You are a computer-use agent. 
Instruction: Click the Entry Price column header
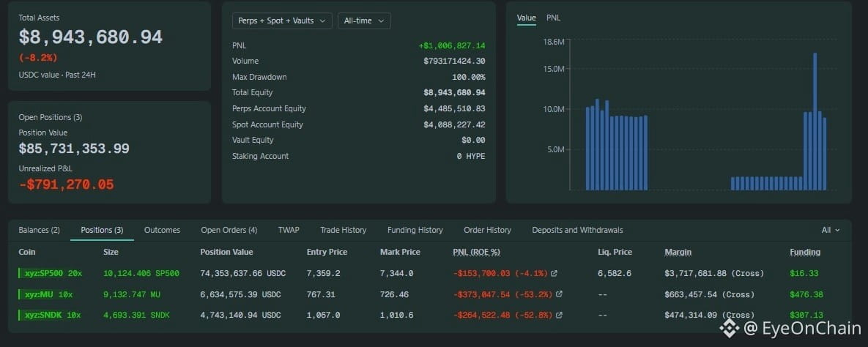click(327, 253)
